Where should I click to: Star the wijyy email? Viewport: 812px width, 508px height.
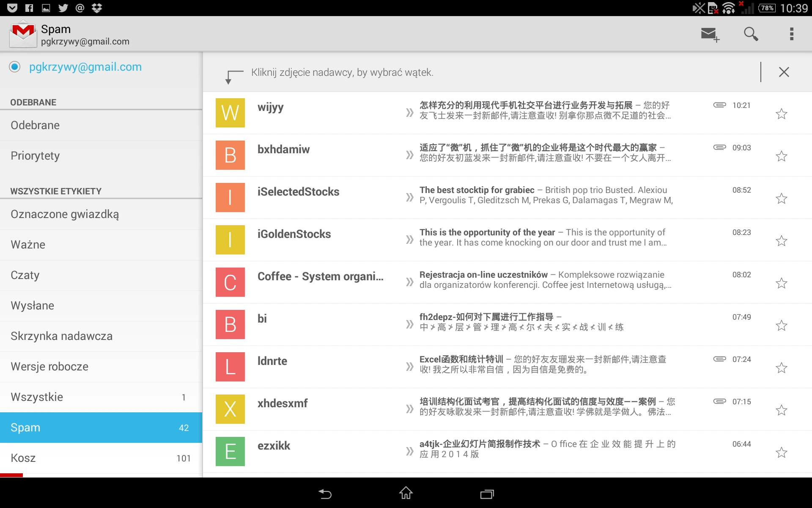(782, 113)
